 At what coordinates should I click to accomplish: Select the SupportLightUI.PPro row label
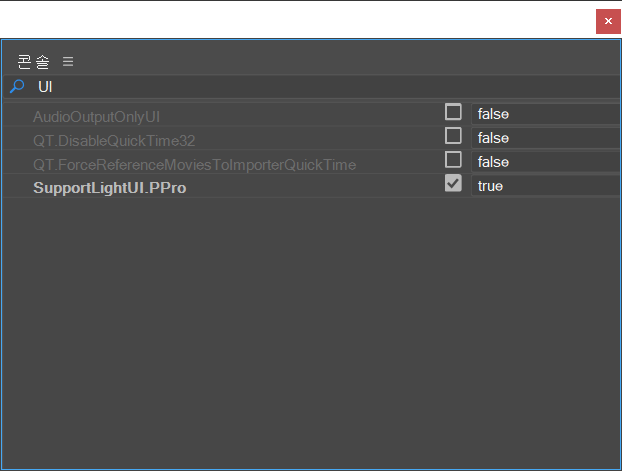coord(110,188)
